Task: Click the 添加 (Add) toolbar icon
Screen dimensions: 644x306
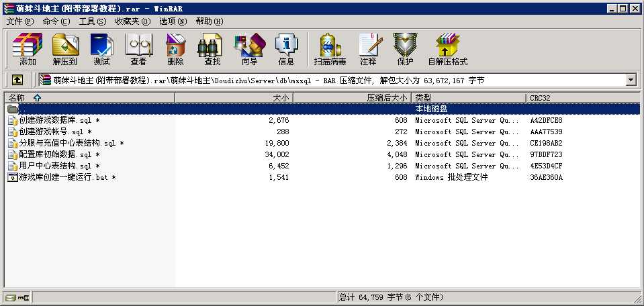Action: pos(28,49)
